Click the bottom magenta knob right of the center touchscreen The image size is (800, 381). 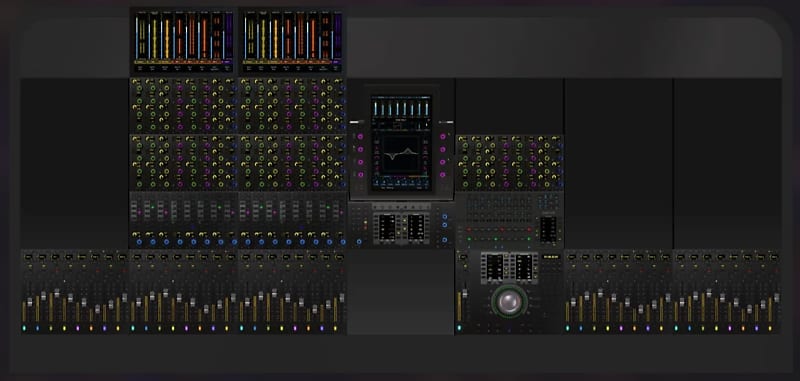click(442, 175)
